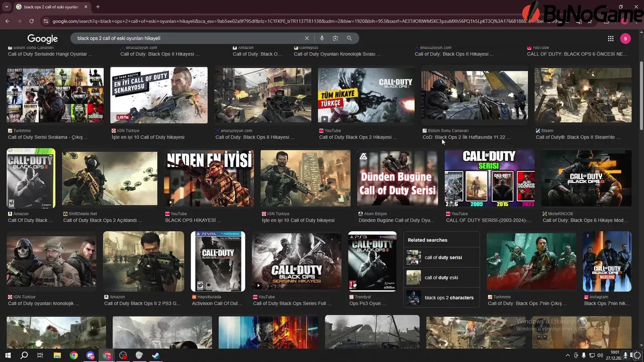Search by image with Lens icon

click(335, 38)
